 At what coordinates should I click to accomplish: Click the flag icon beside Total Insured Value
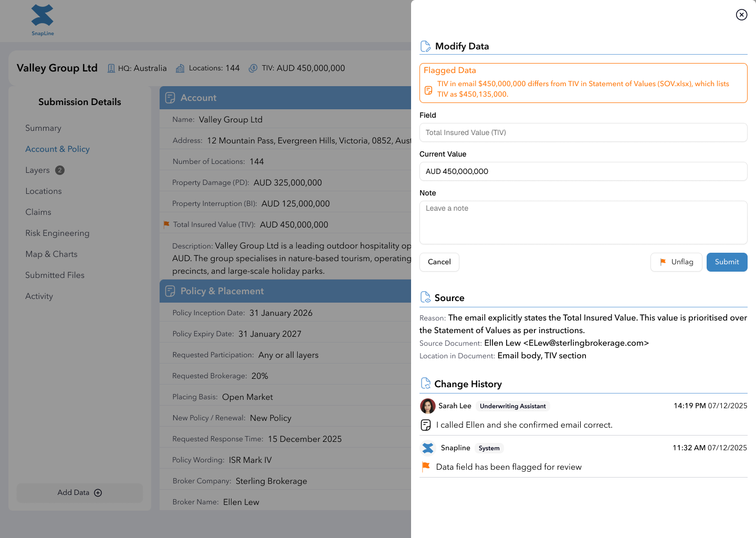[166, 224]
